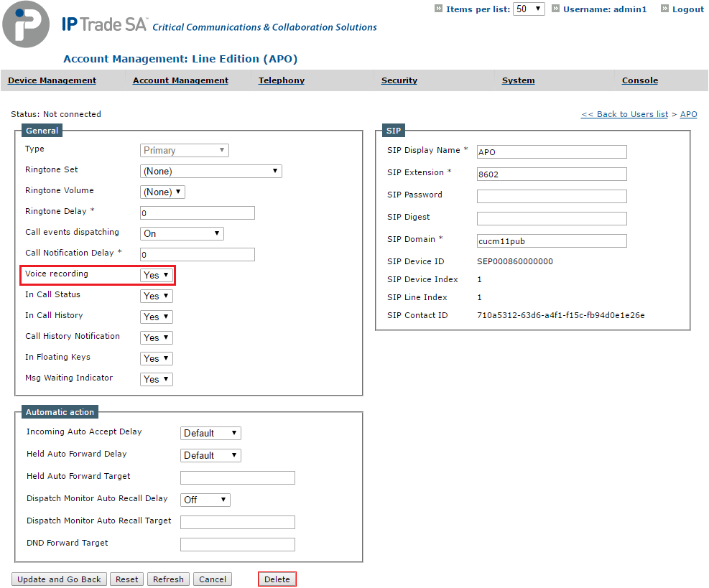Open Held Auto Forward Delay dropdown
The width and height of the screenshot is (709, 588).
click(x=210, y=455)
